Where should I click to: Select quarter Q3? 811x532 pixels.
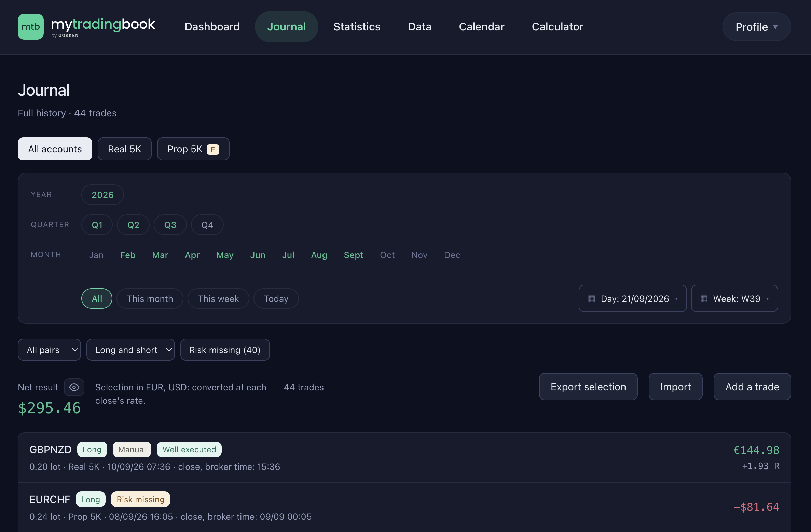tap(170, 225)
